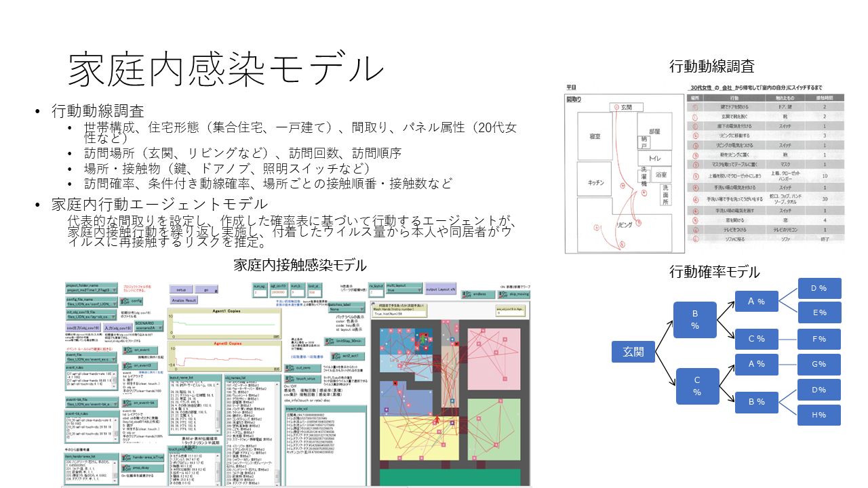868x488 pixels.
Task: Toggle the endless switch
Action: coord(477,294)
